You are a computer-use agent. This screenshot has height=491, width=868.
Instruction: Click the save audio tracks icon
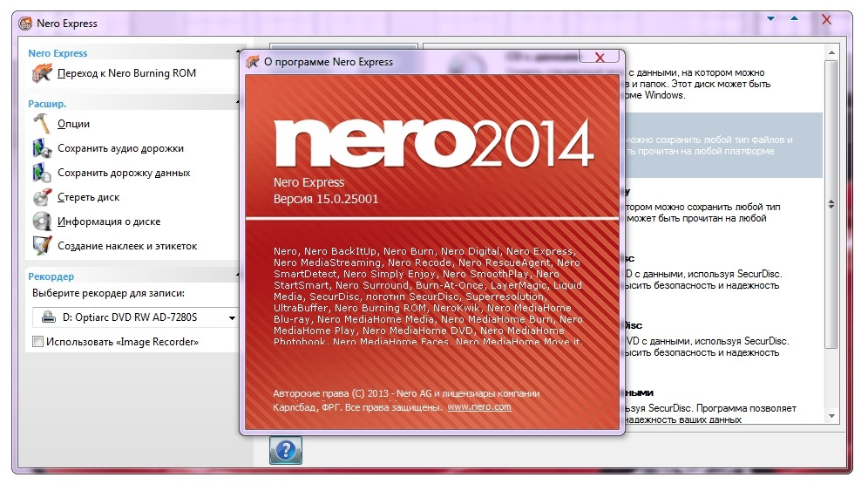(x=42, y=148)
